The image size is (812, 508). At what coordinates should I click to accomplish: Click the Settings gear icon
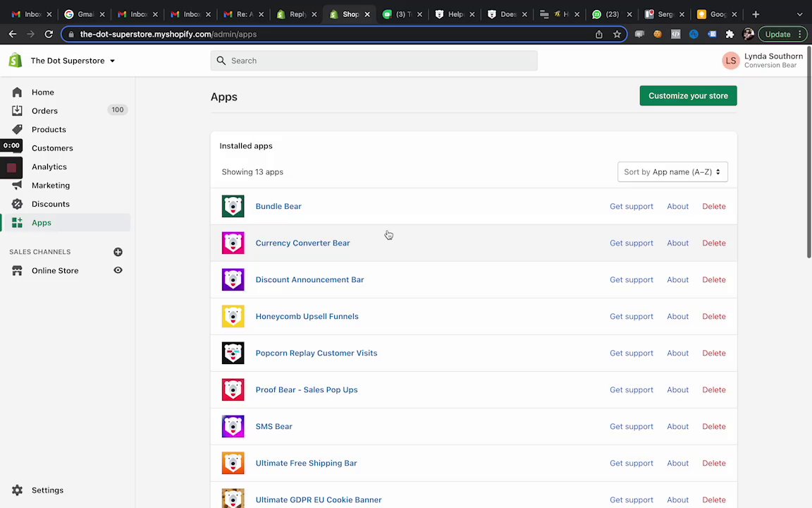[x=17, y=490]
